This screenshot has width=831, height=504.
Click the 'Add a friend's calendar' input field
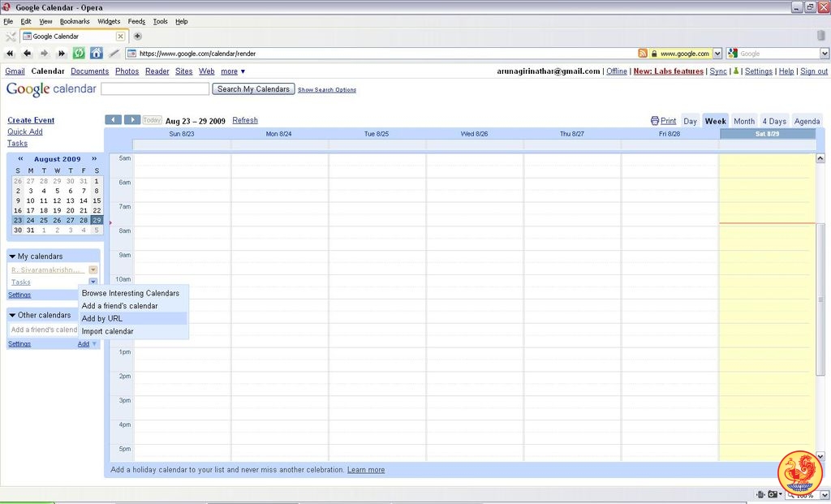tap(44, 330)
